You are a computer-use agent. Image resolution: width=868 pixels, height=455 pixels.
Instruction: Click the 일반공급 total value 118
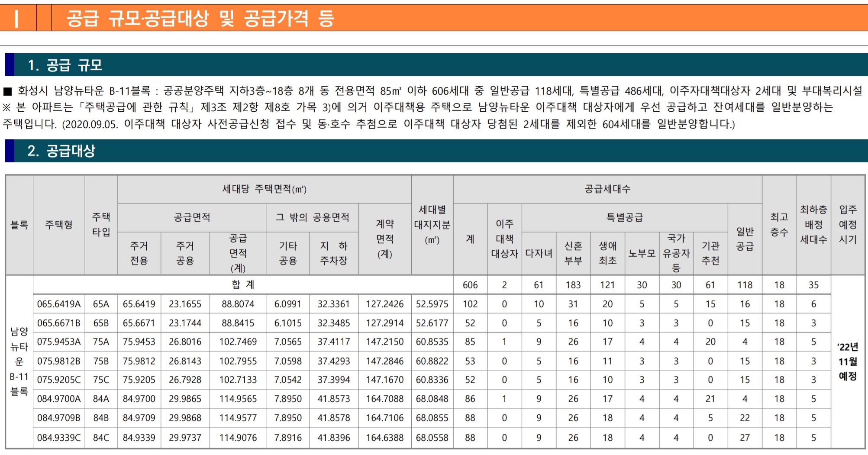click(x=745, y=285)
